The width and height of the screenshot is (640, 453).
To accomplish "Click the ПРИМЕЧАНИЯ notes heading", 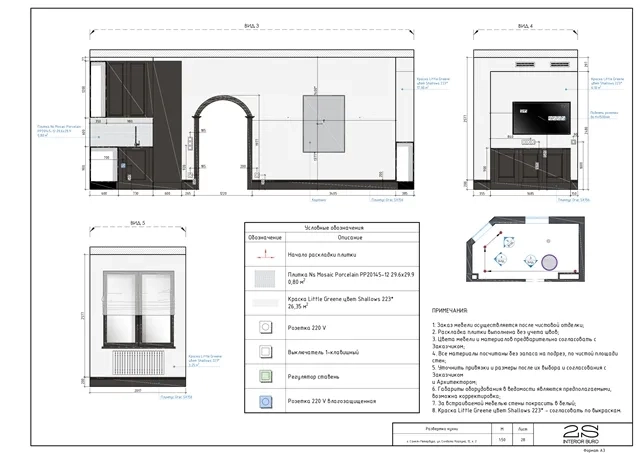I will click(458, 312).
